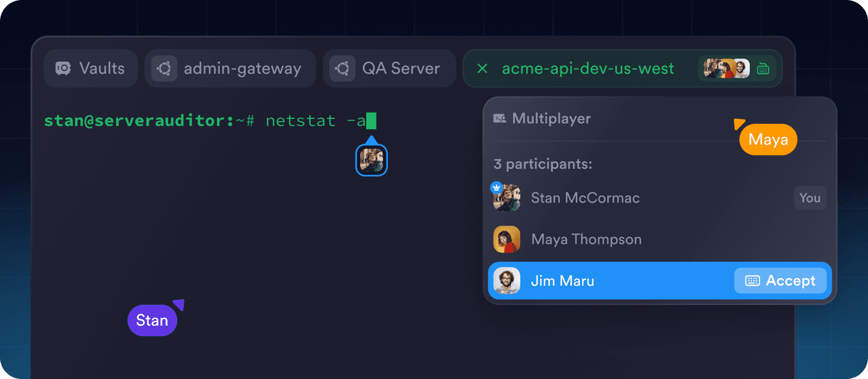Click the Multiplayer panel header icon
This screenshot has width=868, height=379.
(500, 118)
